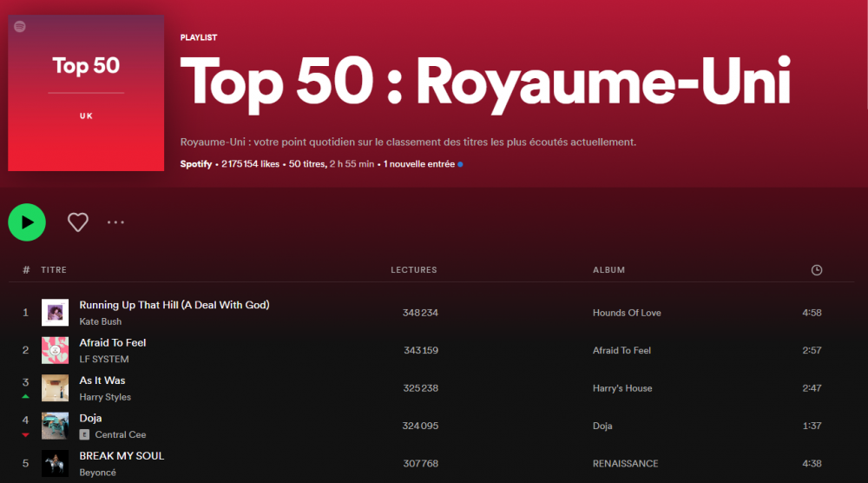Viewport: 868px width, 483px height.
Task: Like the playlist with the heart icon
Action: click(x=77, y=222)
